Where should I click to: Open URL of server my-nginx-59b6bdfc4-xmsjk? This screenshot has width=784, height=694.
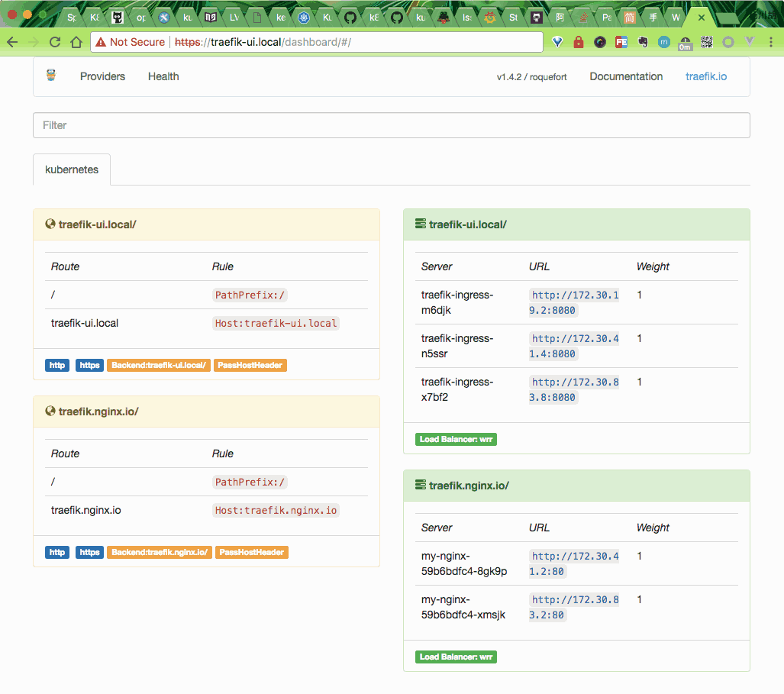pos(574,607)
